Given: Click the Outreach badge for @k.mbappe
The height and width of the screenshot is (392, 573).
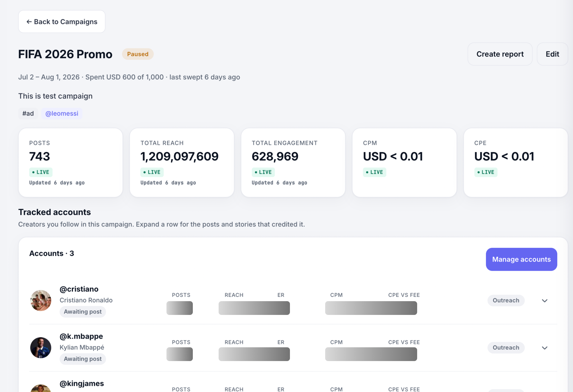Looking at the screenshot, I should coord(506,348).
